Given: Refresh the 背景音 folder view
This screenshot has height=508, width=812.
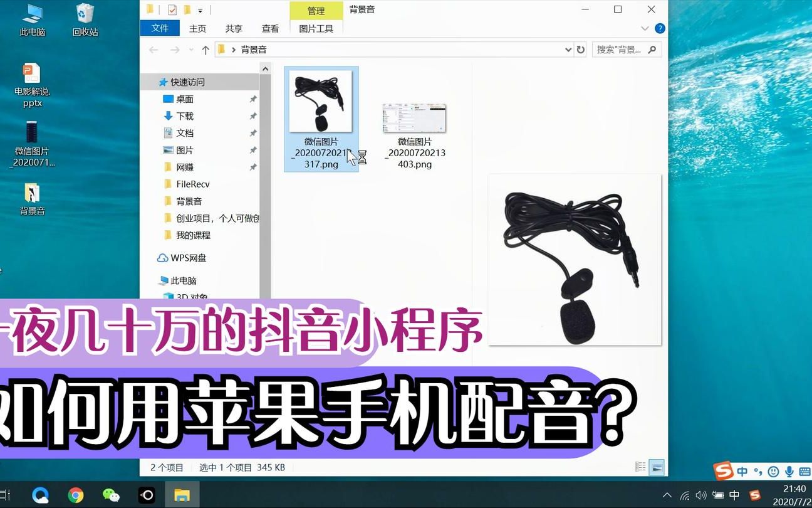Looking at the screenshot, I should pos(580,50).
